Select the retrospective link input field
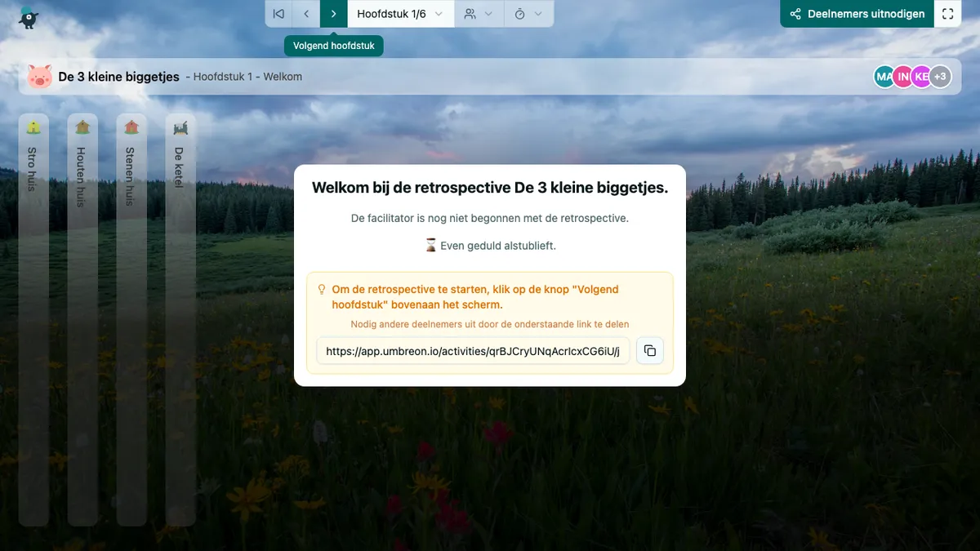980x551 pixels. point(472,350)
